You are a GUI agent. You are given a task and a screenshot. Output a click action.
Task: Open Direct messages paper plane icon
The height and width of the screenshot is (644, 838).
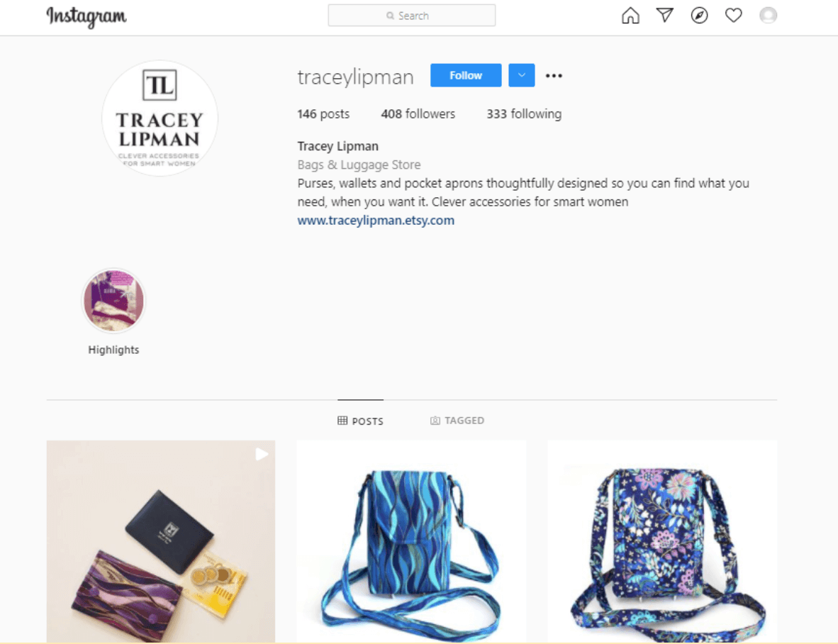(665, 15)
